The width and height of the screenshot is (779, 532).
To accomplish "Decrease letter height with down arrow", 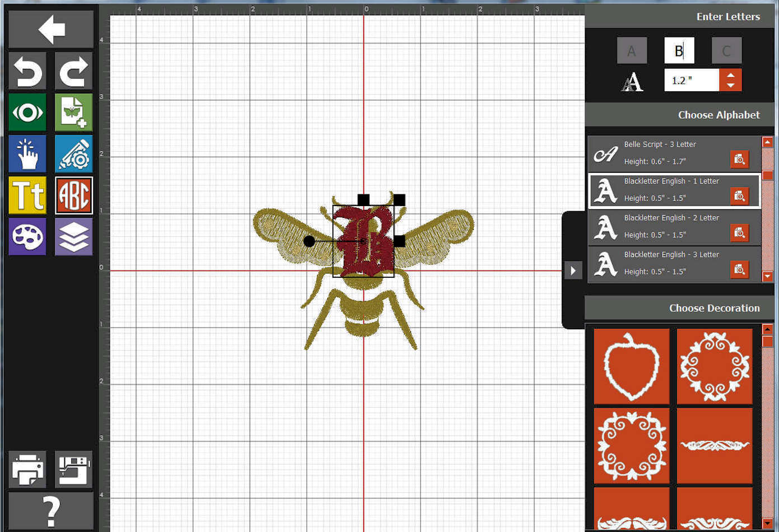I will 731,86.
